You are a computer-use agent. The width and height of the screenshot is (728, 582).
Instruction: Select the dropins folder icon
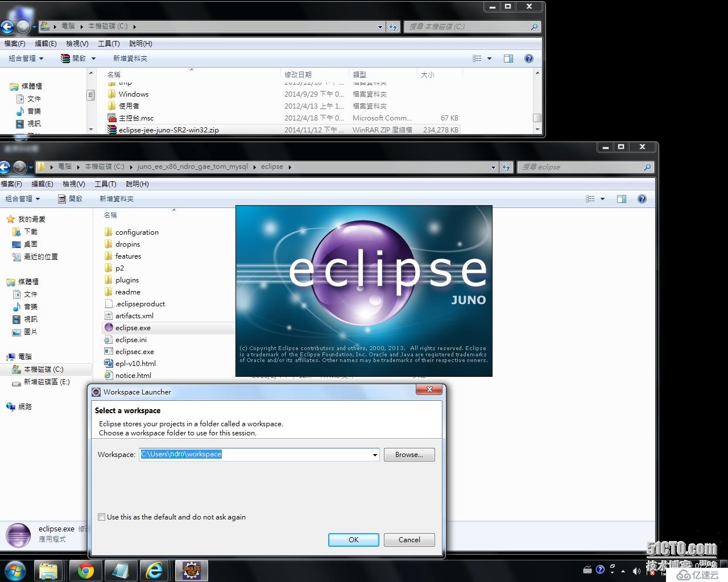(x=109, y=244)
